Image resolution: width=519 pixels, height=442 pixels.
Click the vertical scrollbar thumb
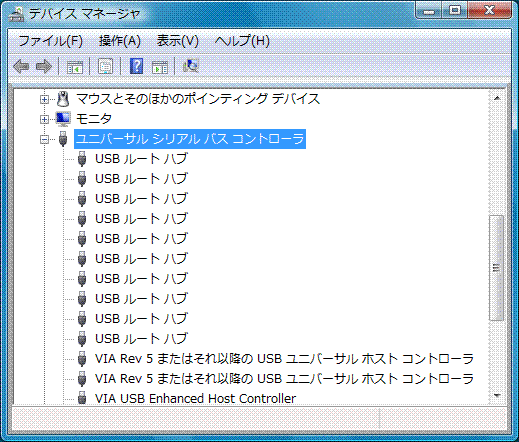coord(496,268)
